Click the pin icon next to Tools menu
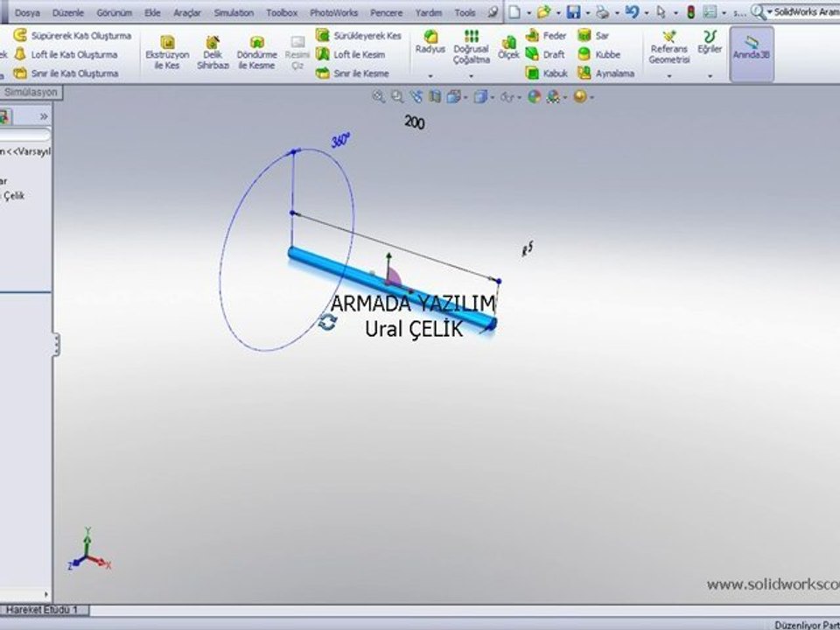This screenshot has width=840, height=630. coord(493,11)
